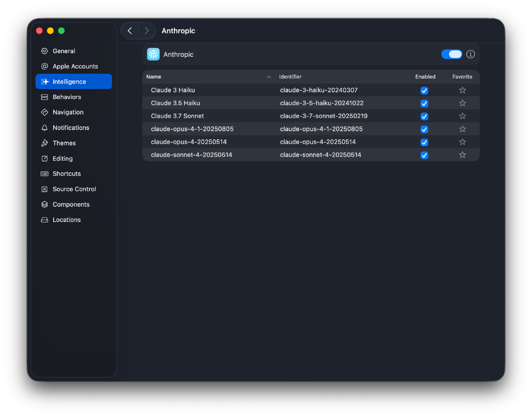The width and height of the screenshot is (532, 417).
Task: Select the General settings icon
Action: (x=44, y=51)
